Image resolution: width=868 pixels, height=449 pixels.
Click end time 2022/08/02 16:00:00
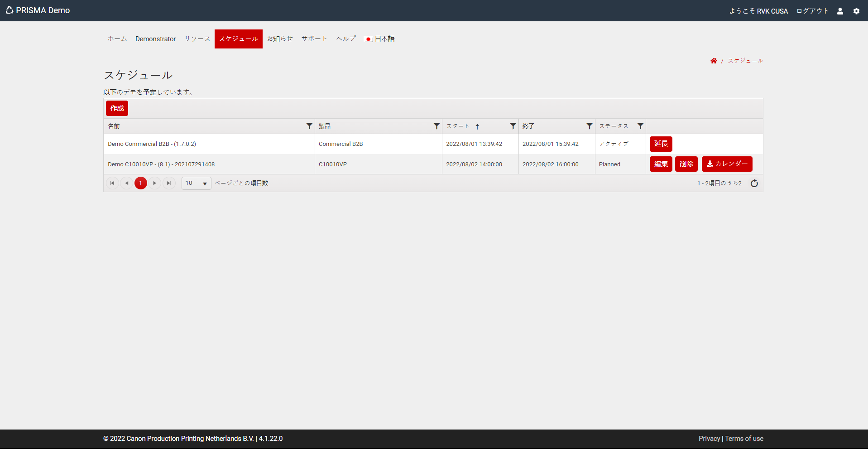click(x=551, y=164)
